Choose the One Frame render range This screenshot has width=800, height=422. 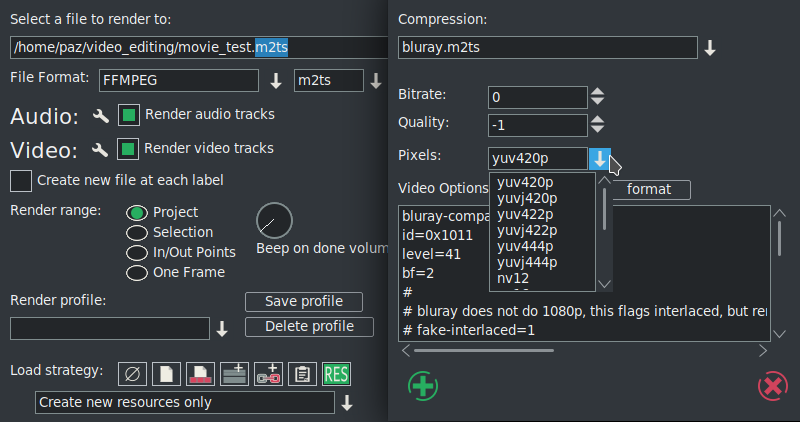(x=136, y=272)
